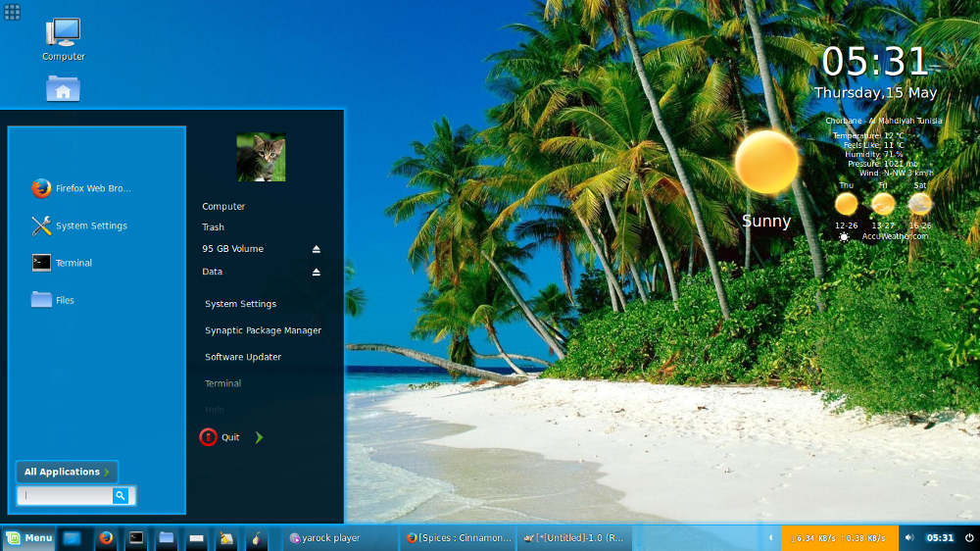
Task: Click the power icon at the taskbar end
Action: point(969,538)
